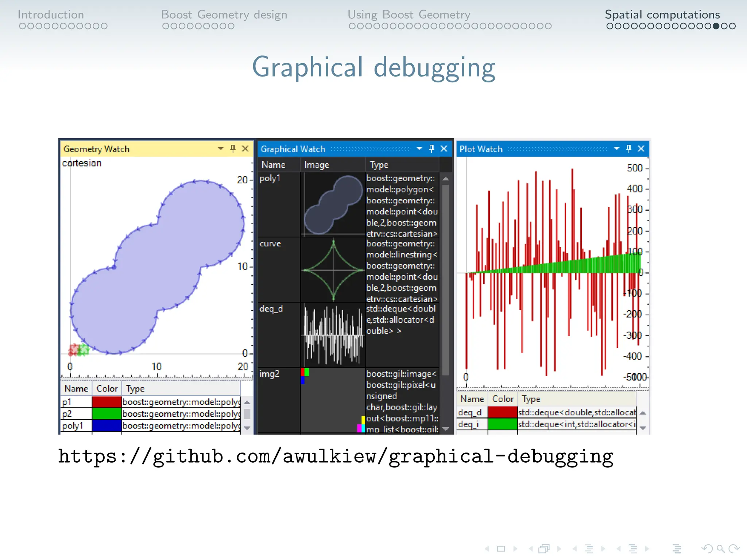This screenshot has height=560, width=747.
Task: Close the Graphical Watch panel
Action: tap(444, 148)
